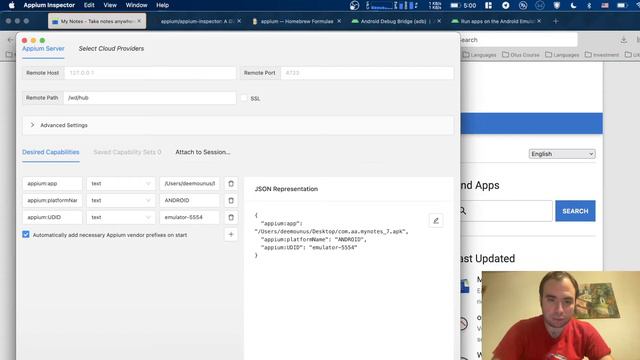The height and width of the screenshot is (360, 640).
Task: Switch to Appium Server tab
Action: tap(43, 49)
